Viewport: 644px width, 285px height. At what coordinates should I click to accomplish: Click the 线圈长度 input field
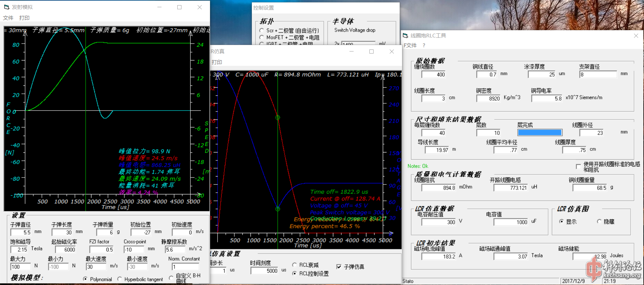click(x=433, y=99)
